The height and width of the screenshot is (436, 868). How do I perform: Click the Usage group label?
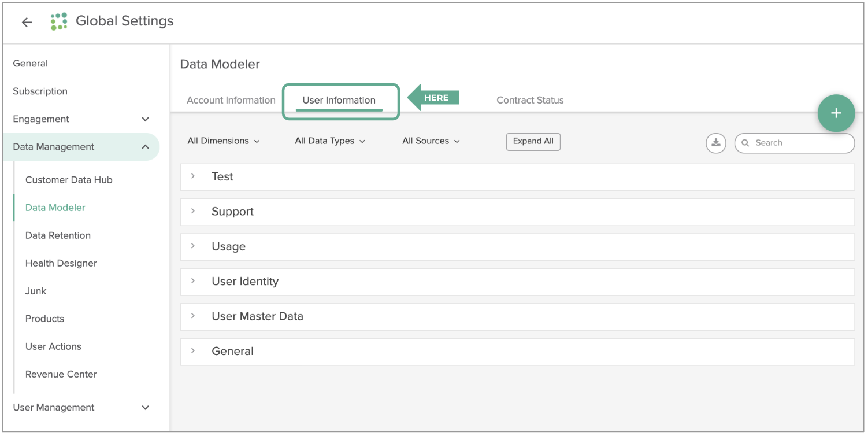(x=229, y=247)
